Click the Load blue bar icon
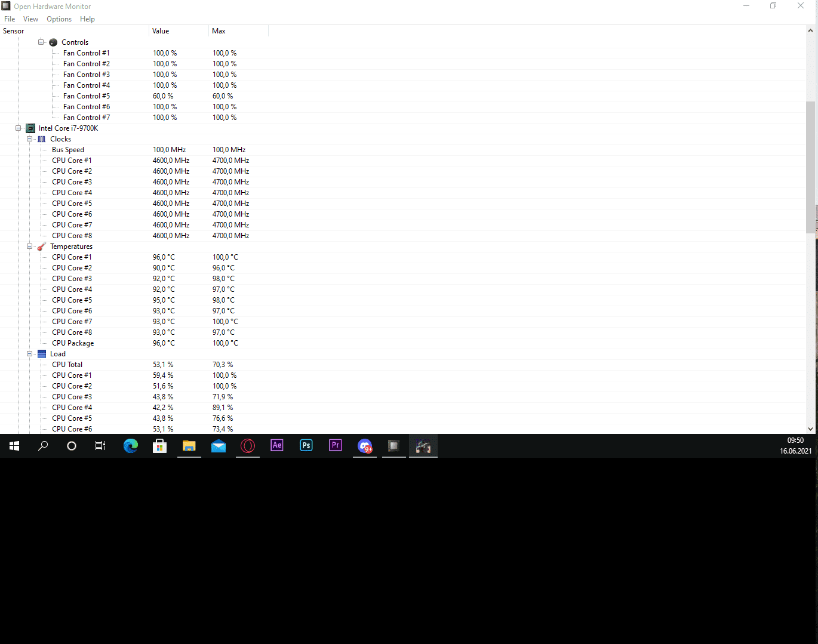The height and width of the screenshot is (644, 818). click(42, 354)
